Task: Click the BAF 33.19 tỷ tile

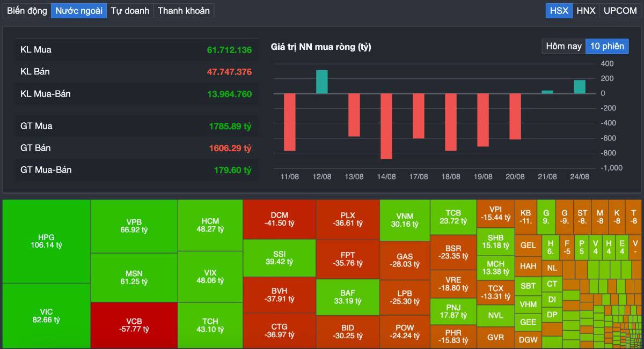Action: tap(348, 298)
